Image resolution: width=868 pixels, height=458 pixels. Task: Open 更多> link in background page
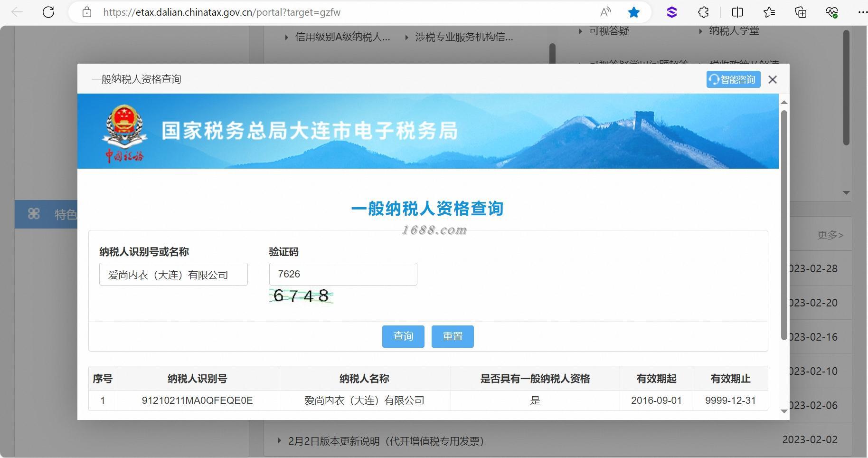[830, 235]
